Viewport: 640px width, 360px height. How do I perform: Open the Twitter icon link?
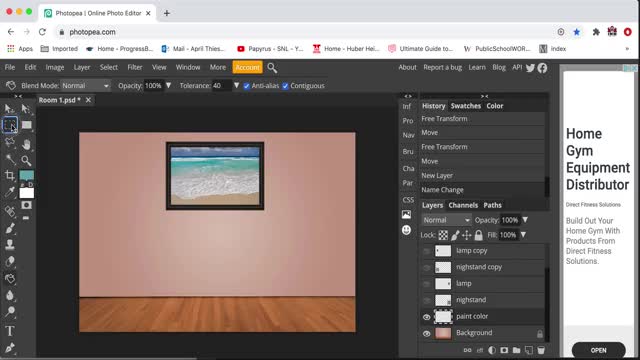coord(530,68)
